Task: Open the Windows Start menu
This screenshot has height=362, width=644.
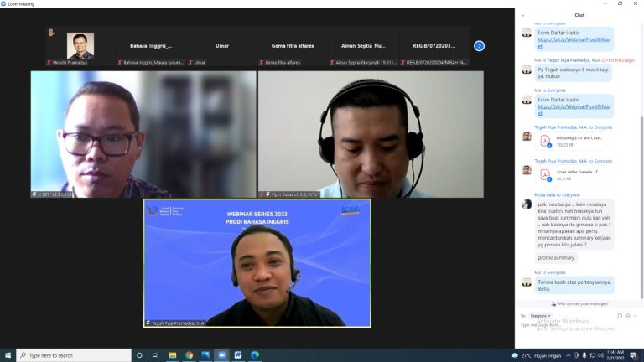Action: 8,355
